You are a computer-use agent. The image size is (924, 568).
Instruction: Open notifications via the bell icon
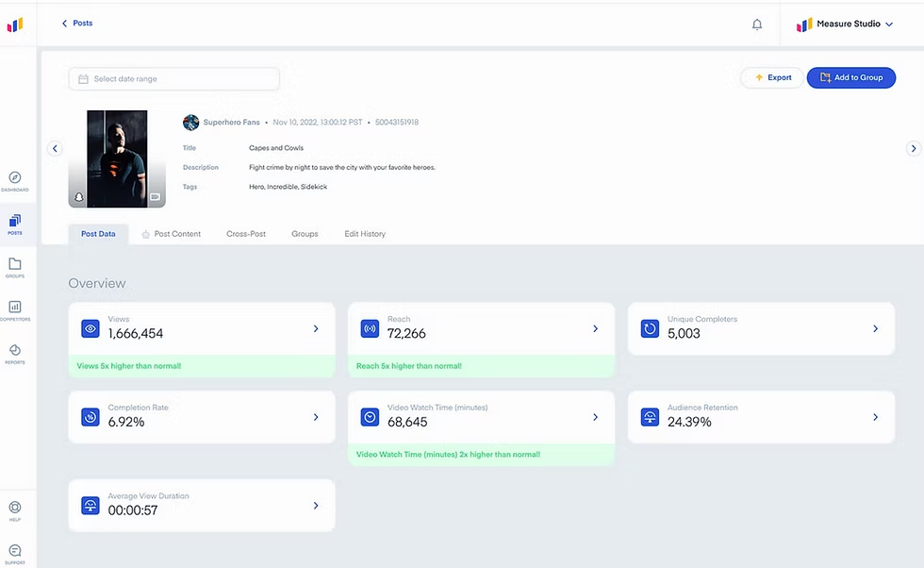pyautogui.click(x=756, y=25)
